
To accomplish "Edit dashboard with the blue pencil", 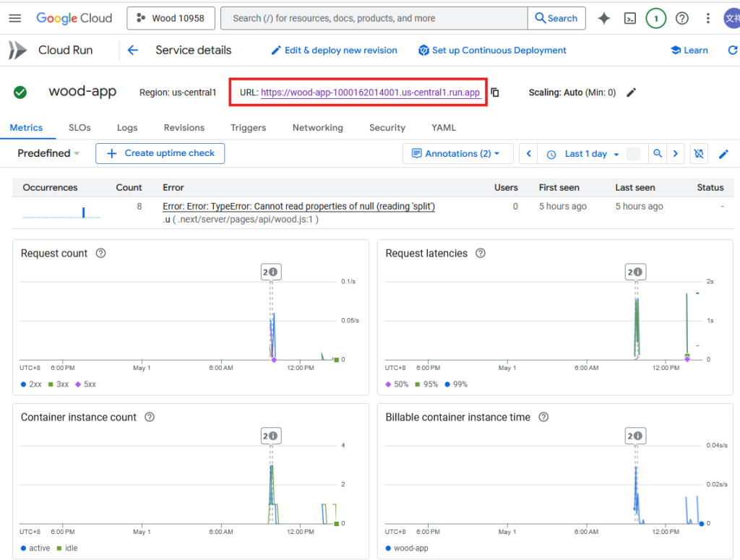I will 723,154.
